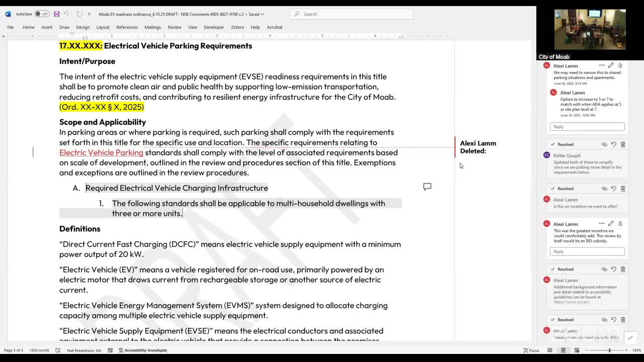
Task: Edit the $85 subsidy comment
Action: coord(611,223)
